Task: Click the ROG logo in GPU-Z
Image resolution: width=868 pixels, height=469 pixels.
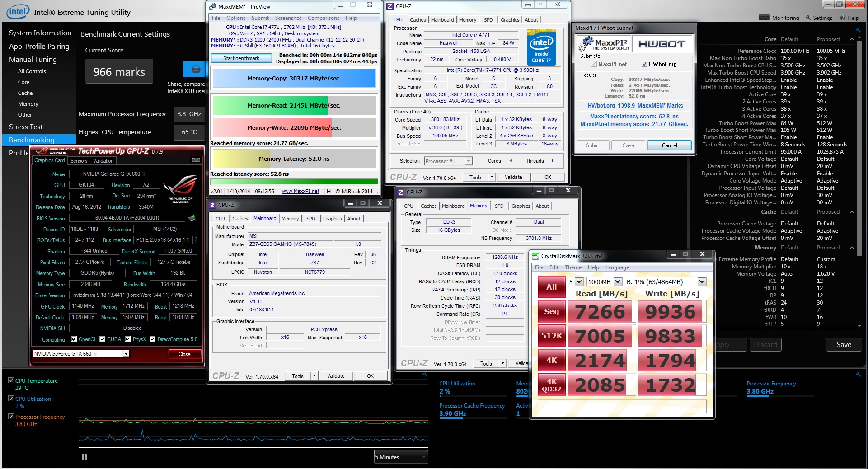Action: pos(180,189)
